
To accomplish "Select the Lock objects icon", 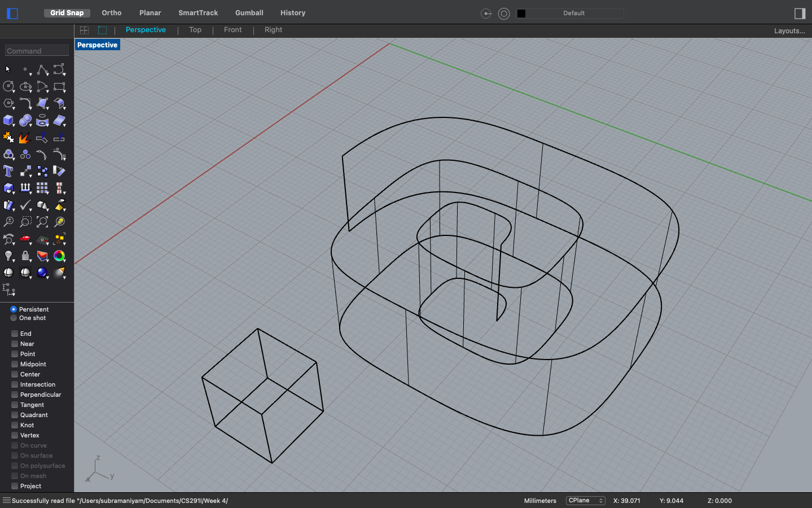I will 25,256.
